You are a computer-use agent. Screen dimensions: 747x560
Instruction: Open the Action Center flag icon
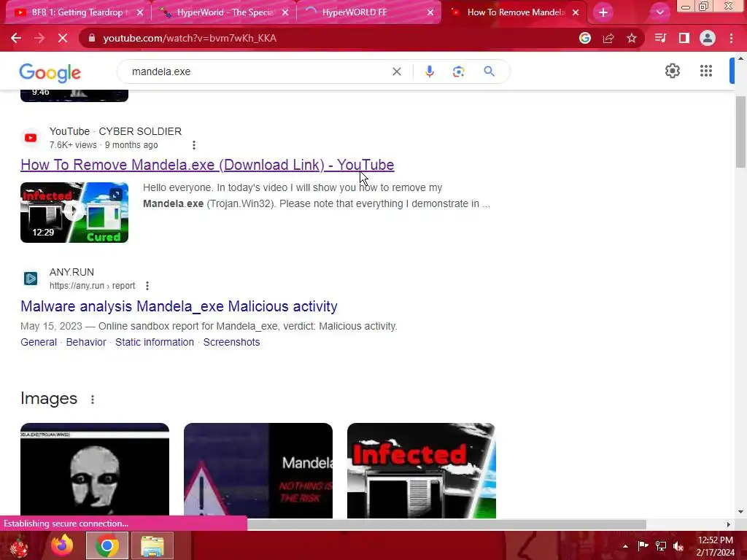643,545
